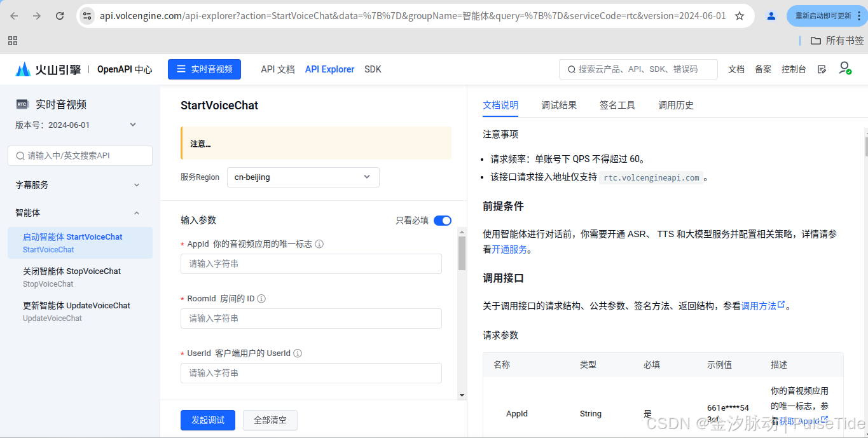Click the 搜索云产品 global search box
868x438 pixels.
(638, 69)
